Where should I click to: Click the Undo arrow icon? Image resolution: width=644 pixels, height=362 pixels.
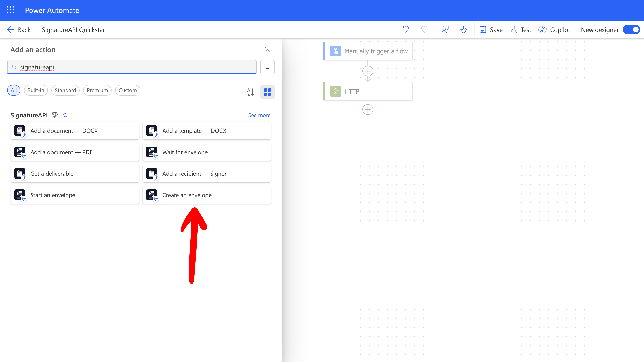(406, 29)
